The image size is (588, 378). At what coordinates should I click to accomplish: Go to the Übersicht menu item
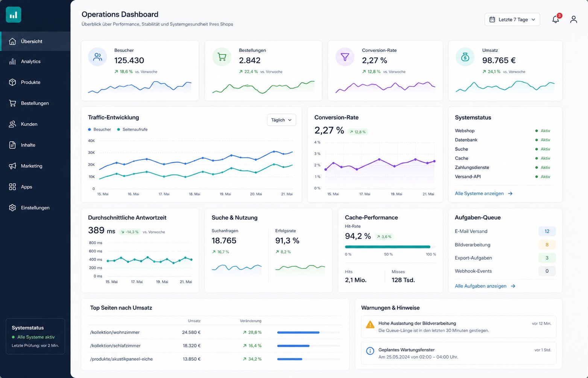point(35,41)
